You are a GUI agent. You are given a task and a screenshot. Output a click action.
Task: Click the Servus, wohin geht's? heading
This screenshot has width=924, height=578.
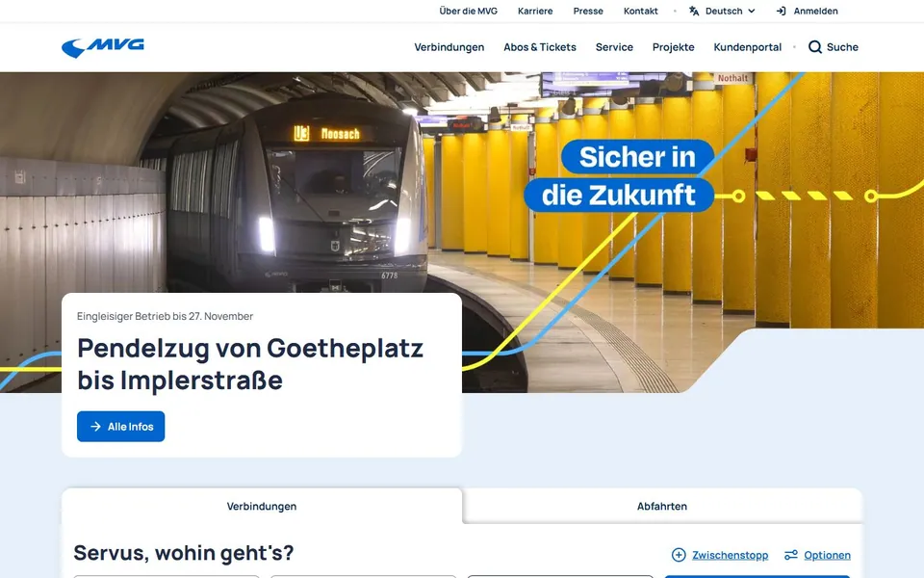click(x=184, y=553)
